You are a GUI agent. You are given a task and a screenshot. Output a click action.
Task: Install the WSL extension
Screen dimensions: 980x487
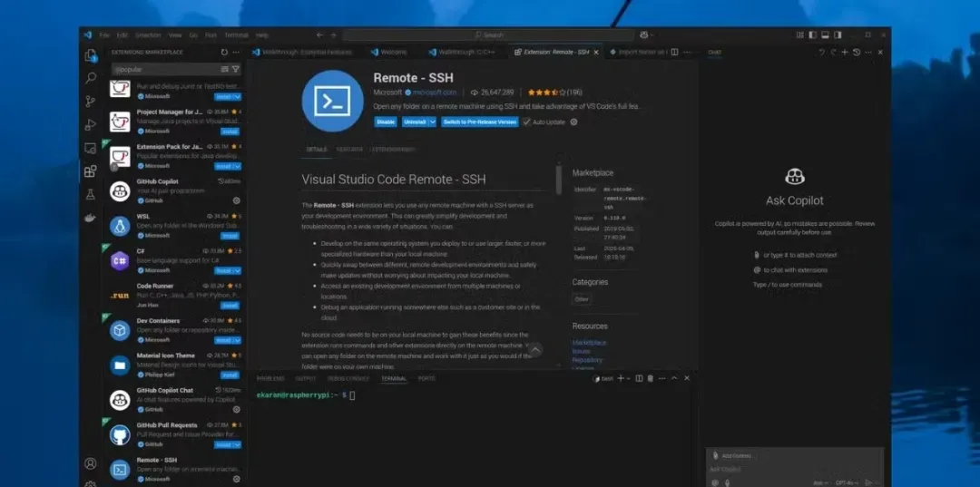point(230,236)
